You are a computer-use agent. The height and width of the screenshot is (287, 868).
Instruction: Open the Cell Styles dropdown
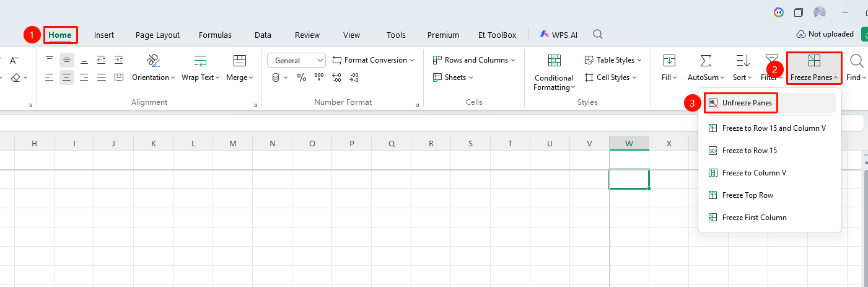pyautogui.click(x=611, y=77)
